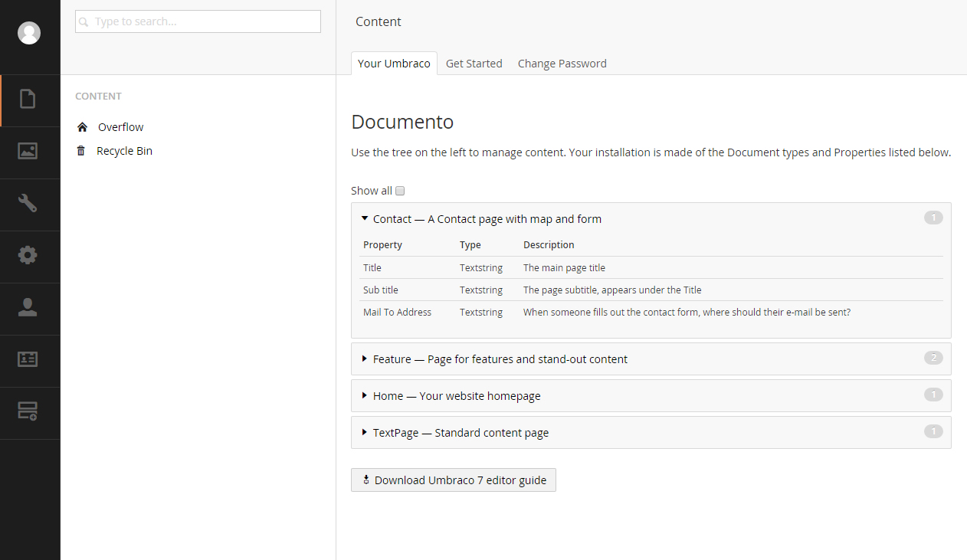This screenshot has height=560, width=967.
Task: Open the Developer gear icon
Action: point(28,255)
